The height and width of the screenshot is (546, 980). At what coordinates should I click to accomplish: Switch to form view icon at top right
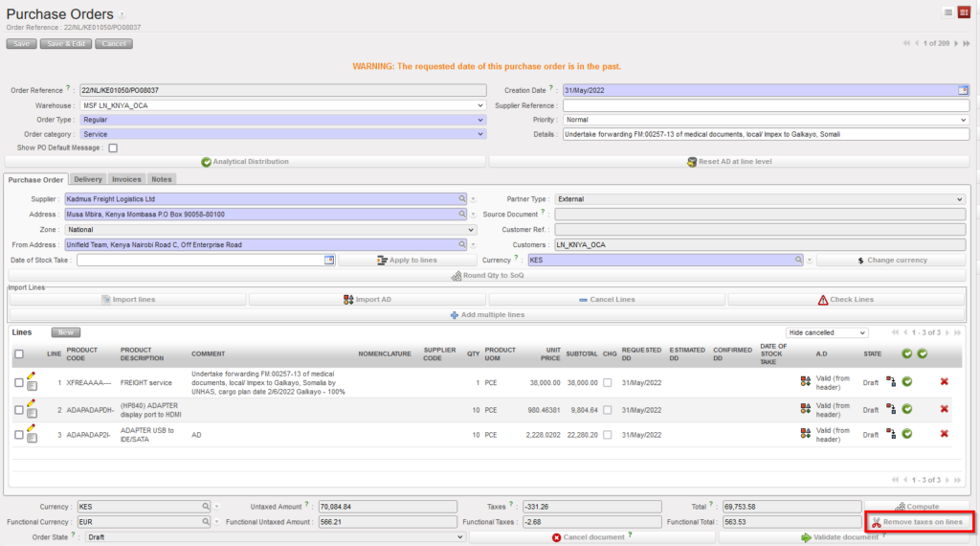[964, 12]
